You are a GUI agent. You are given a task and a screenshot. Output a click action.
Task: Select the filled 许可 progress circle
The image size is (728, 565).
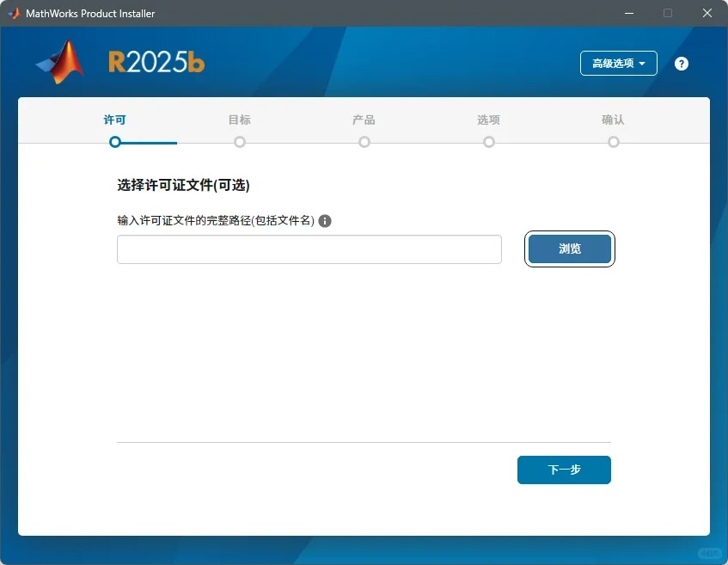(x=114, y=142)
